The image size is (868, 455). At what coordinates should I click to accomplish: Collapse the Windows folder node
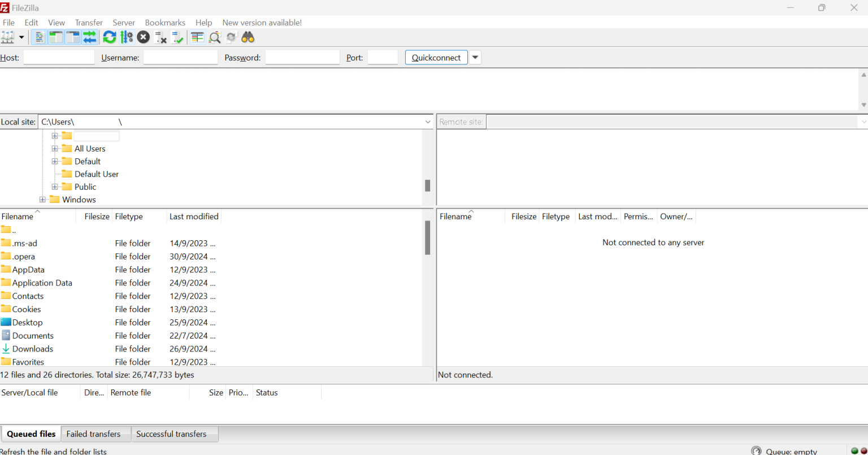[42, 199]
